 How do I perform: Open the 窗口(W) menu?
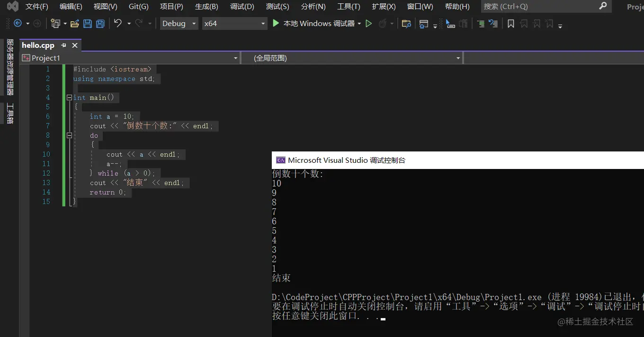coord(420,6)
